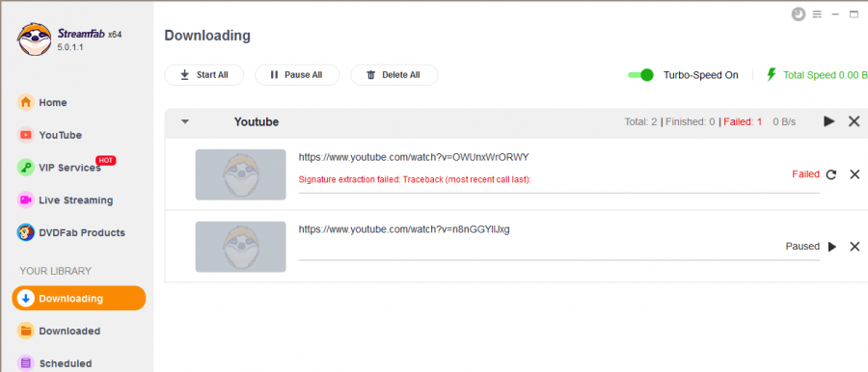Click the Total: 2 counter
Screen dimensions: 868x372
[640, 121]
